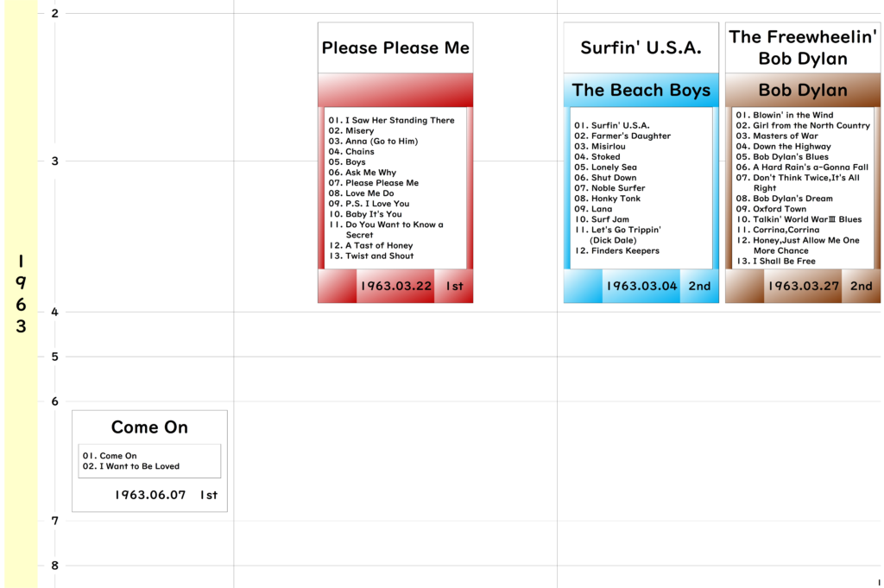Select "Blowin' in the Wind" track

point(792,116)
